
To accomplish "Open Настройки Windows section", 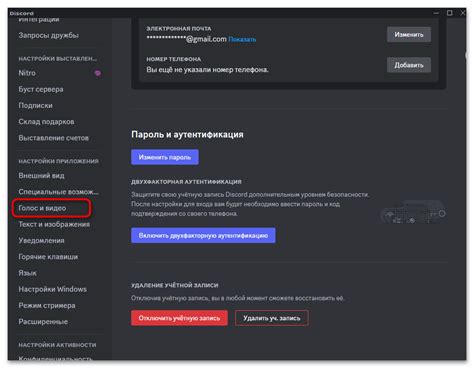I will [x=52, y=289].
